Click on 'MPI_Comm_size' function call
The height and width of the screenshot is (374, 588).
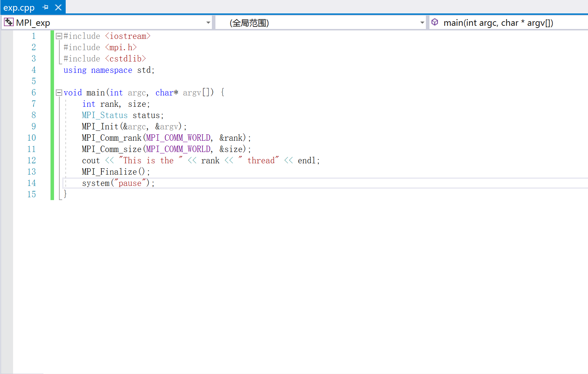click(x=112, y=149)
